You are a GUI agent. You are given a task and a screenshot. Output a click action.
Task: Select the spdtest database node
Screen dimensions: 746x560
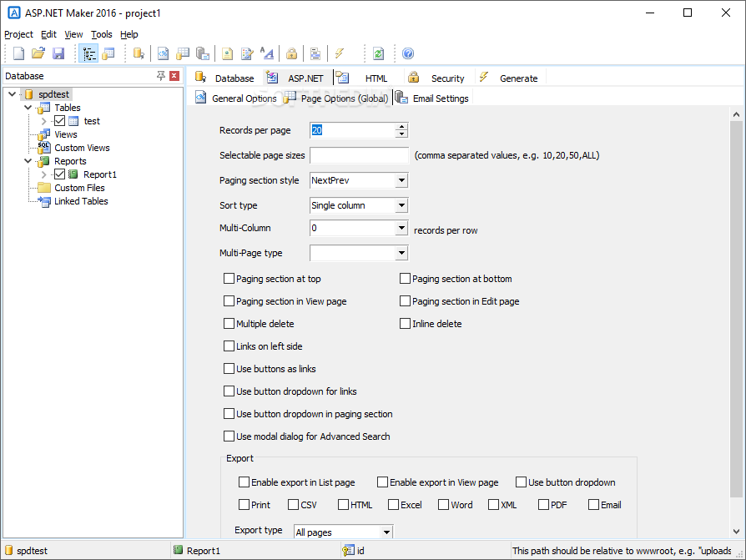pos(53,94)
